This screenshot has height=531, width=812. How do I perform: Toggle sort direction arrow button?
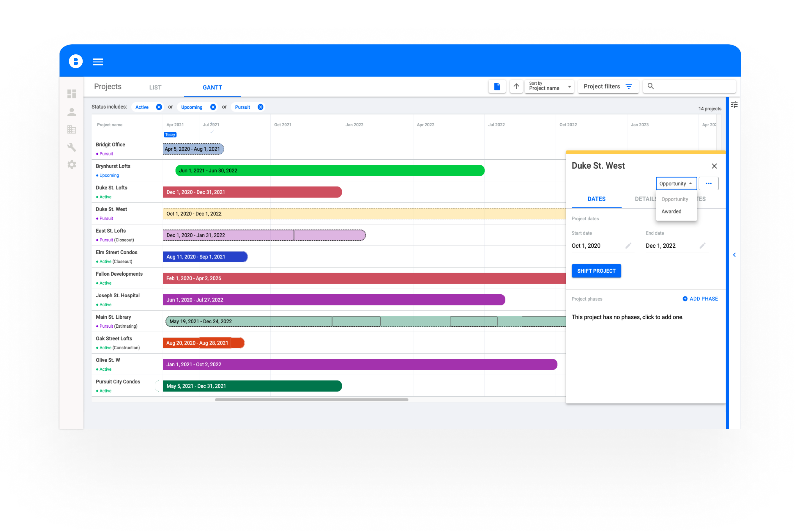516,87
